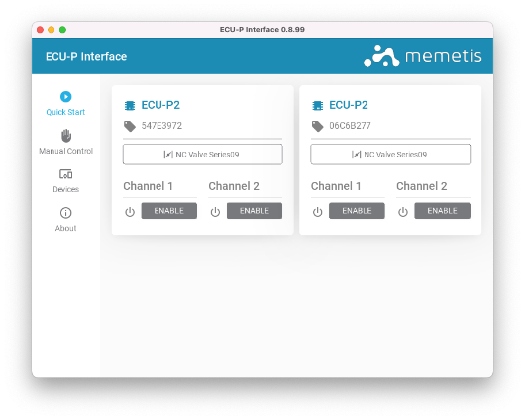The image size is (525, 420).
Task: Click the memetis logo in the header
Action: [x=423, y=55]
